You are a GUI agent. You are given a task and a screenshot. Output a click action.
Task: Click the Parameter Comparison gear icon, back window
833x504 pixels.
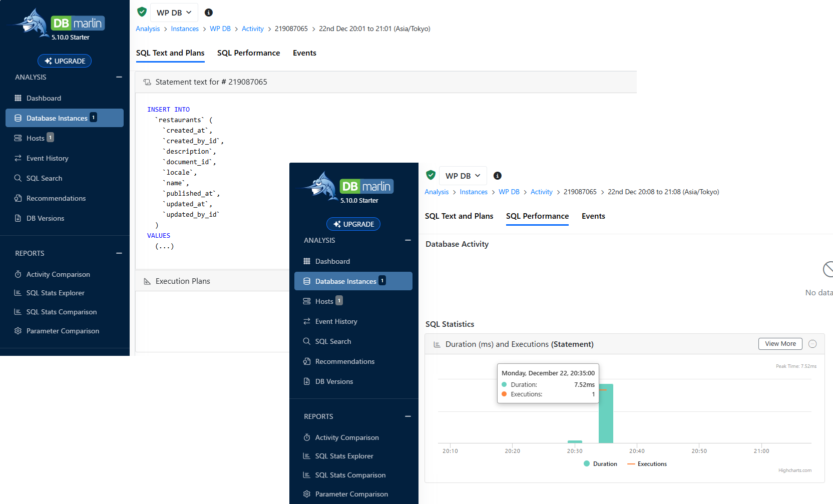click(x=18, y=331)
